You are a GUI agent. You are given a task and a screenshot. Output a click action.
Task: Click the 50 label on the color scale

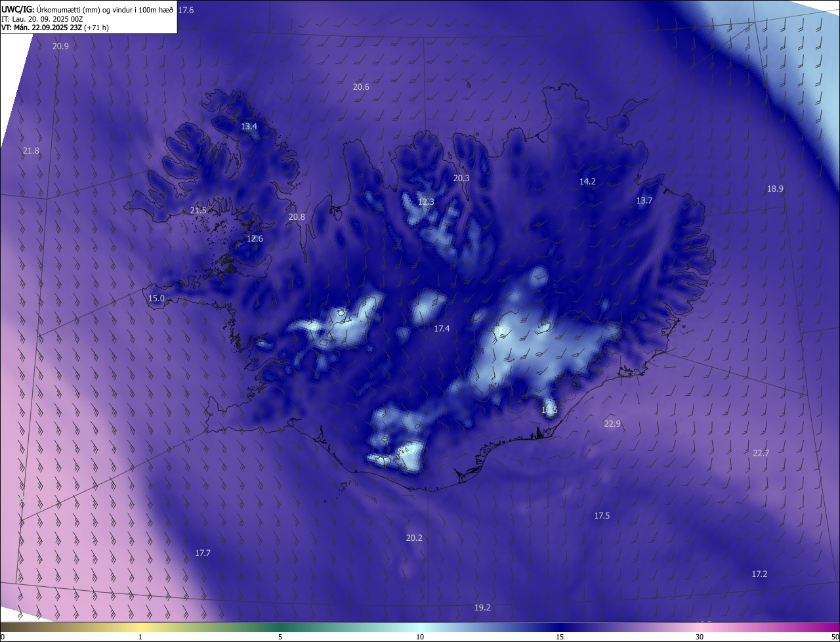click(835, 637)
